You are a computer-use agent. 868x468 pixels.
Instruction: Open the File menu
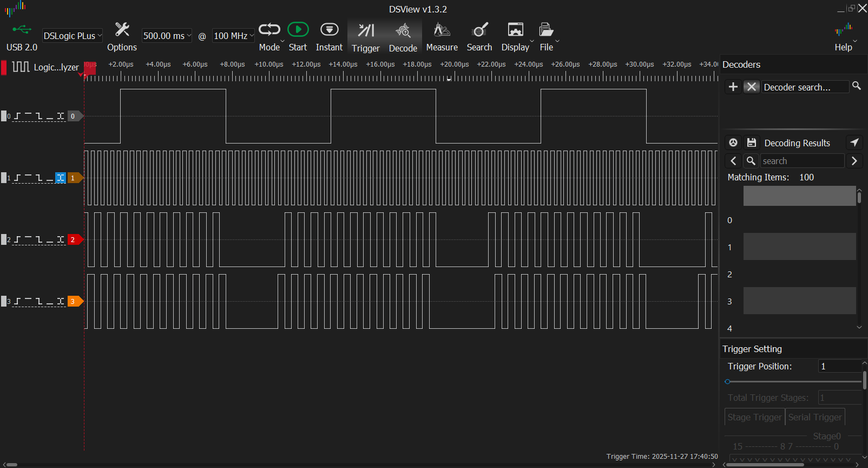[547, 36]
